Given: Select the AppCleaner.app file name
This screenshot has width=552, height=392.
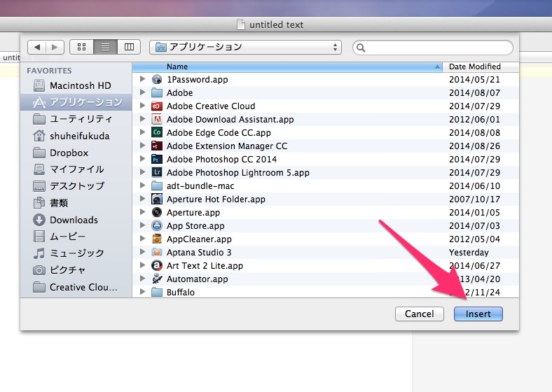Looking at the screenshot, I should click(199, 239).
